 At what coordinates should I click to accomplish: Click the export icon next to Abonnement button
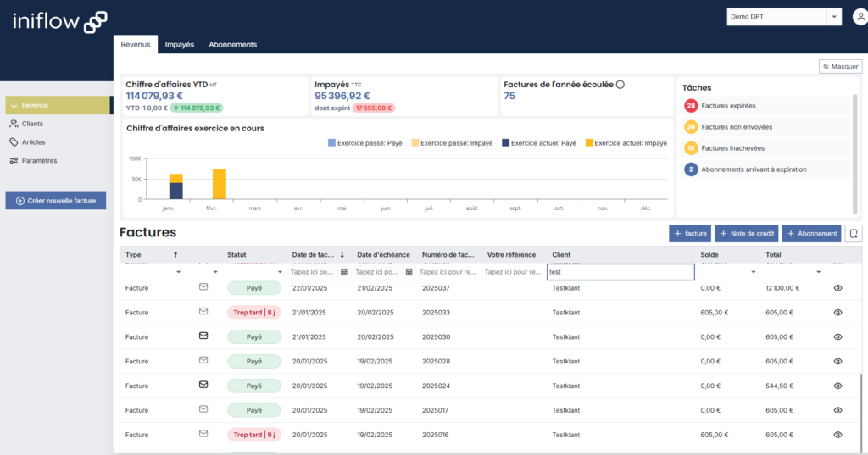(x=854, y=234)
